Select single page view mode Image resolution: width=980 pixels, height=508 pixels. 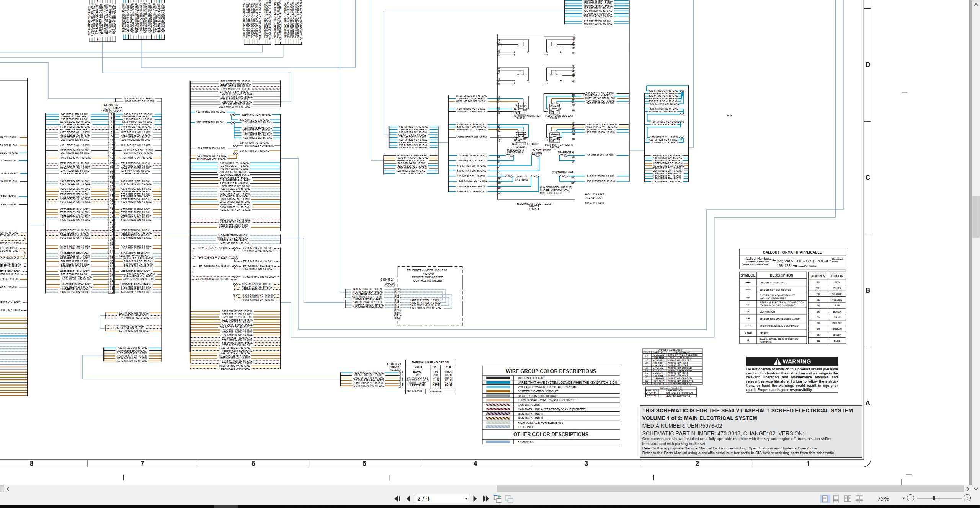tap(825, 498)
